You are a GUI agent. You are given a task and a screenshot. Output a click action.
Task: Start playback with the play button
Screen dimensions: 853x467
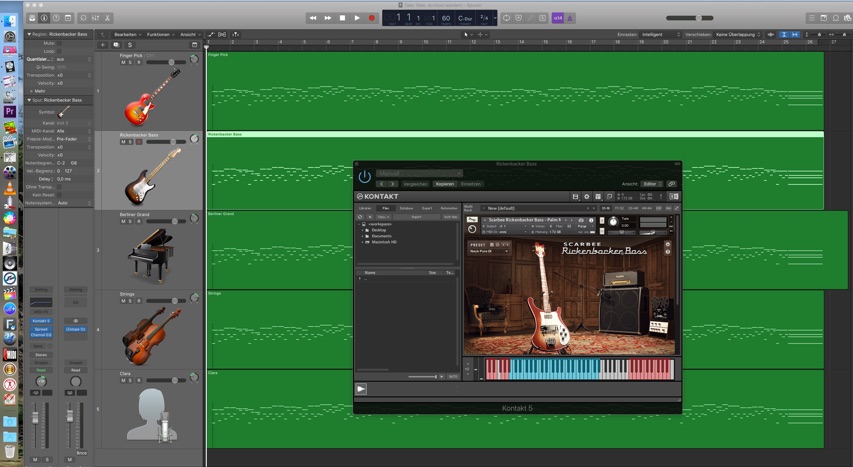357,18
